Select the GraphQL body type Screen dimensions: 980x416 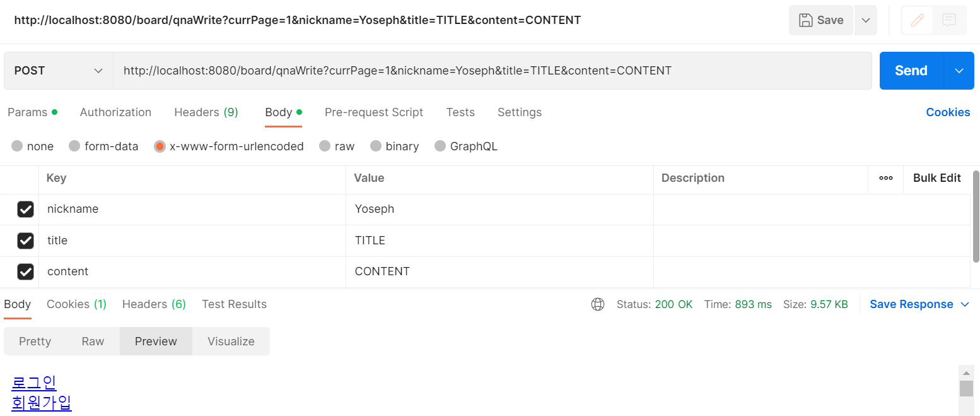pos(440,146)
